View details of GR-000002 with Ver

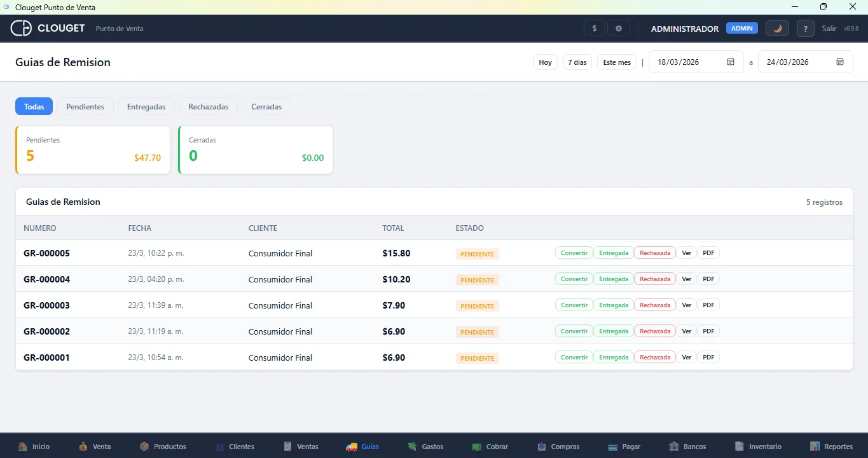[686, 331]
